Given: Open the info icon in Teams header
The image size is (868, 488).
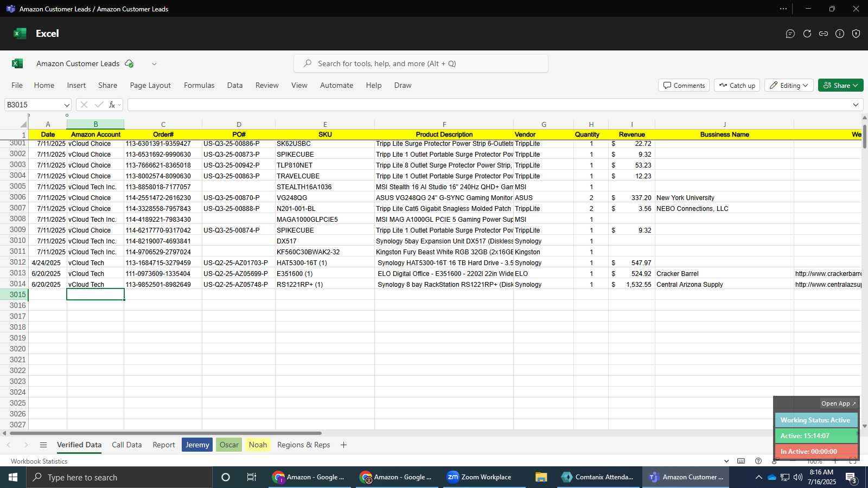Looking at the screenshot, I should click(840, 34).
